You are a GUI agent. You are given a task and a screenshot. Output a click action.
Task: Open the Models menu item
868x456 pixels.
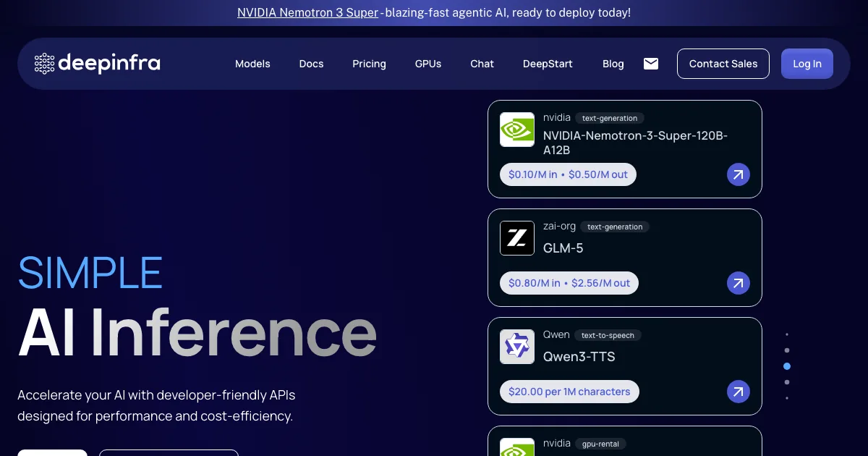click(252, 64)
